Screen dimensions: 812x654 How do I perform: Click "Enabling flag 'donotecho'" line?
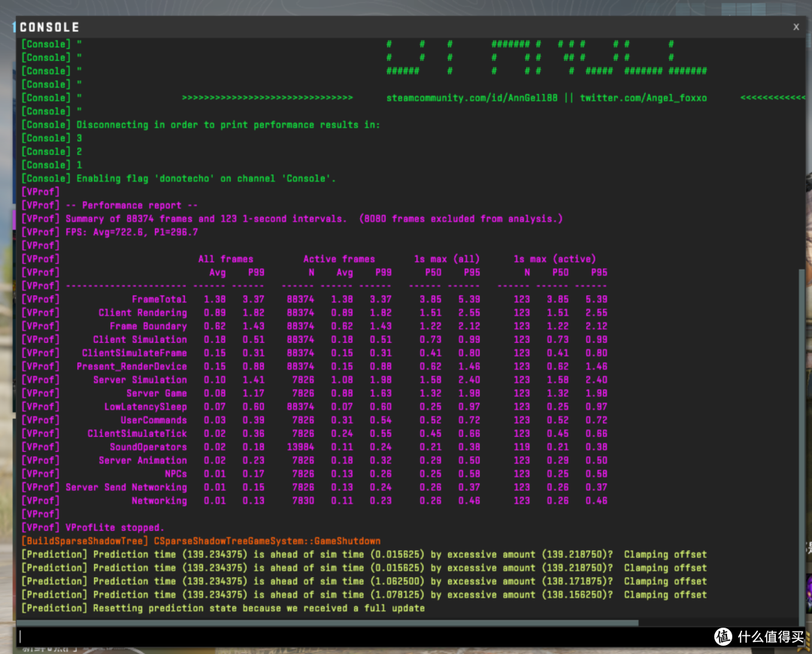pos(179,179)
